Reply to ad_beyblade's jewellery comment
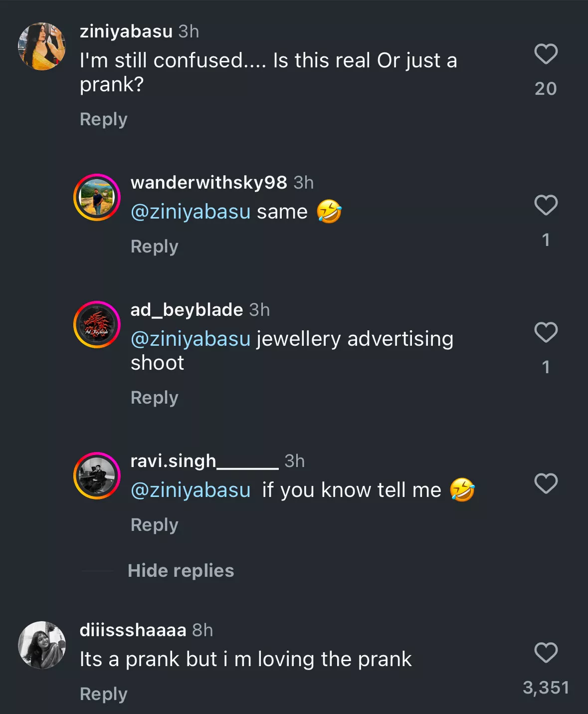588x714 pixels. [x=155, y=398]
